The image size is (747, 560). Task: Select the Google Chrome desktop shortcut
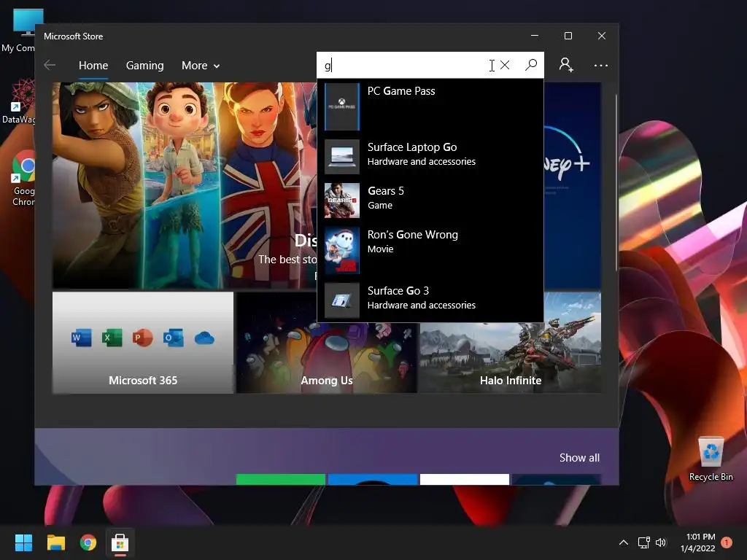point(23,179)
